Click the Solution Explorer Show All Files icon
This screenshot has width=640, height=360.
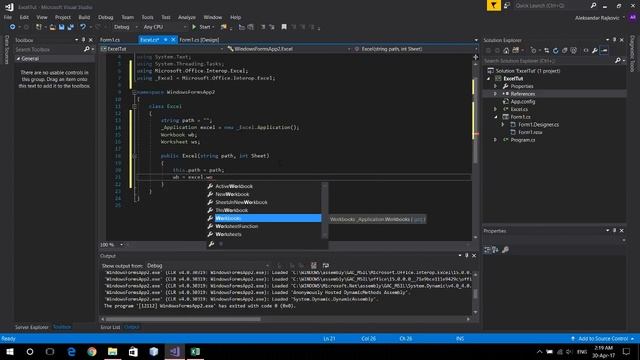[x=574, y=51]
